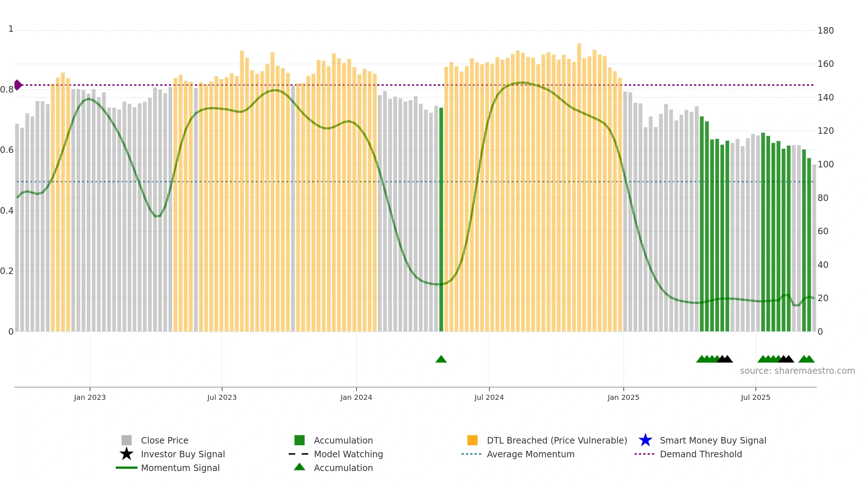The width and height of the screenshot is (868, 488).
Task: Click the Jan 2023 axis label
Action: coord(90,398)
